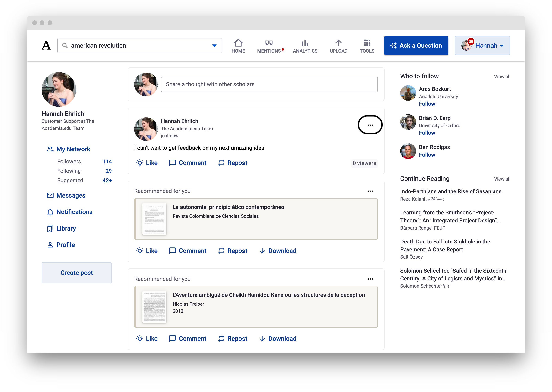Open Tools grid in top navigation
552x392 pixels.
coord(367,46)
